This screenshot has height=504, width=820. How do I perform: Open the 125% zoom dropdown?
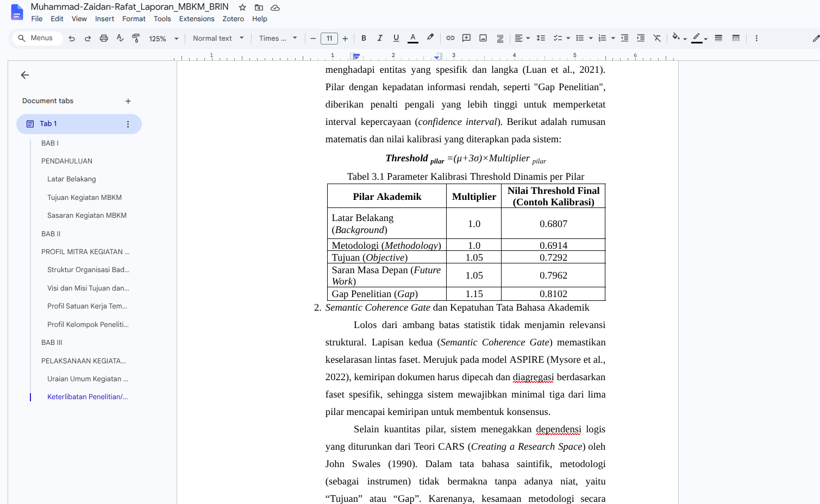tap(164, 39)
